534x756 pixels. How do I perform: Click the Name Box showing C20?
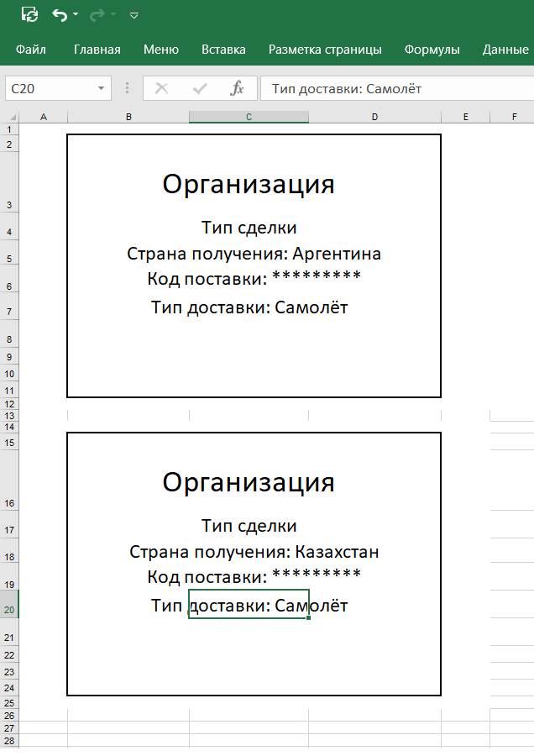49,88
